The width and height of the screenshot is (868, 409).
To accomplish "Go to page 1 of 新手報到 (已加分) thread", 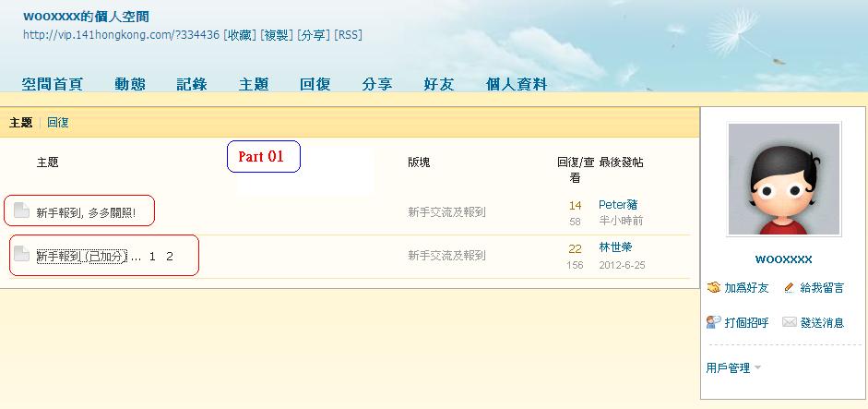I will coord(153,257).
